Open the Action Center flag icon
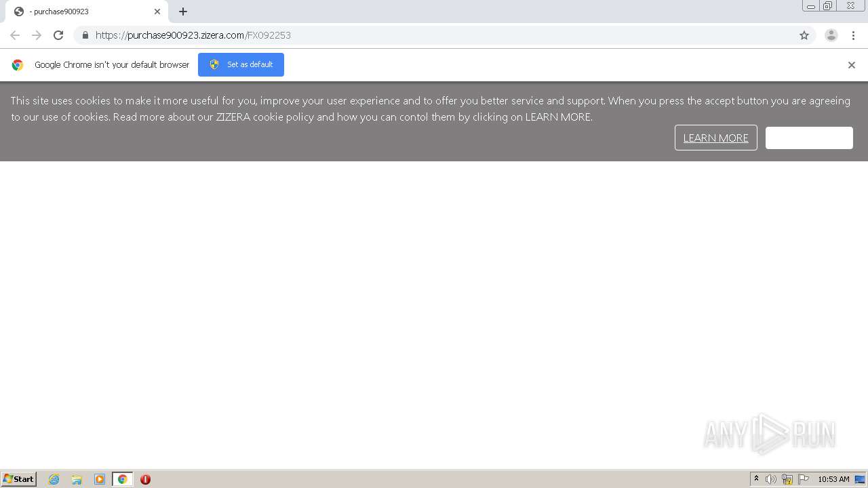The image size is (868, 488). (x=804, y=479)
